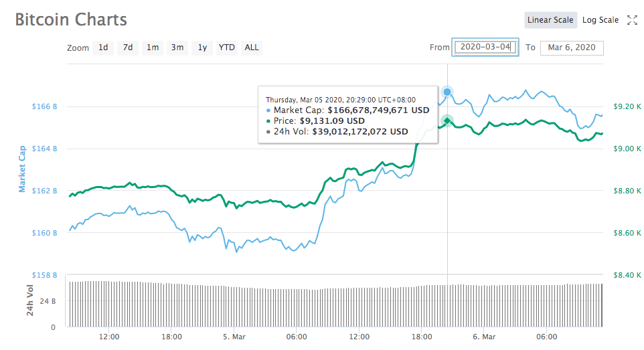This screenshot has height=350, width=644.
Task: Click the first 12:00 time axis label
Action: point(109,337)
